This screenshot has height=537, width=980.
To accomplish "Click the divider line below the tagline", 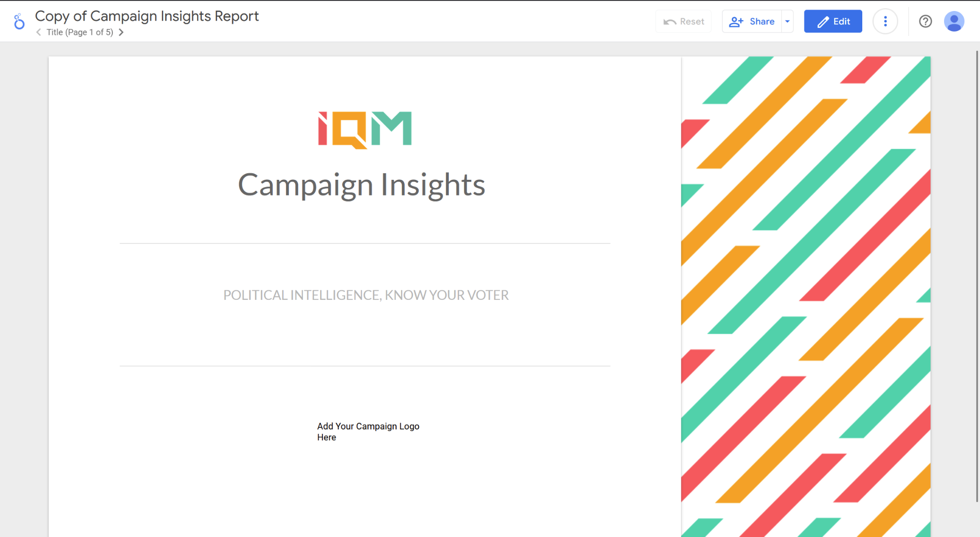I will (365, 366).
